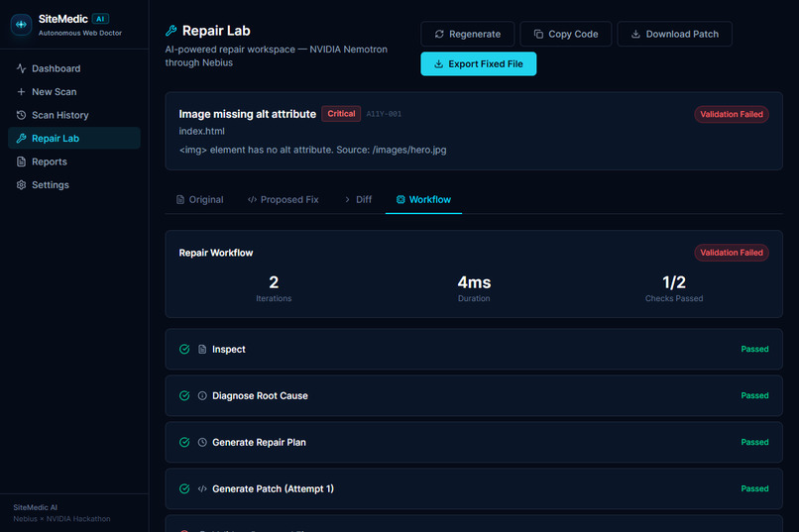Click the A11Y-001 rule code
799x532 pixels.
[384, 114]
